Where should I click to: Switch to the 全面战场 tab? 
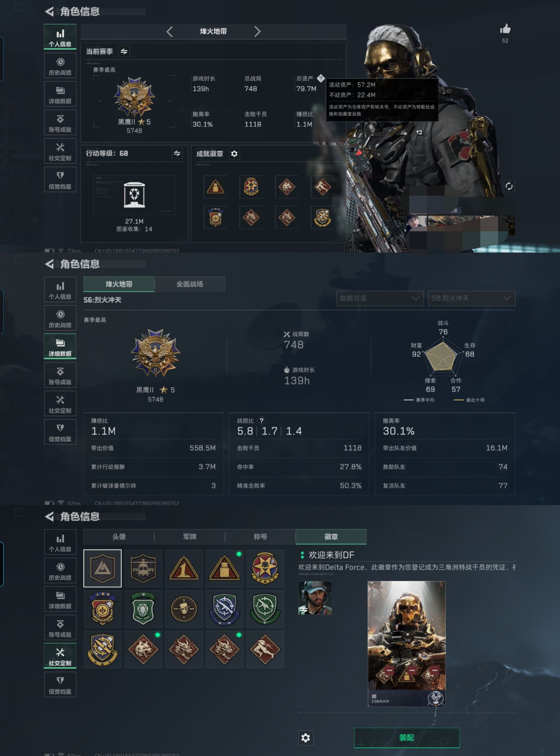(x=190, y=284)
